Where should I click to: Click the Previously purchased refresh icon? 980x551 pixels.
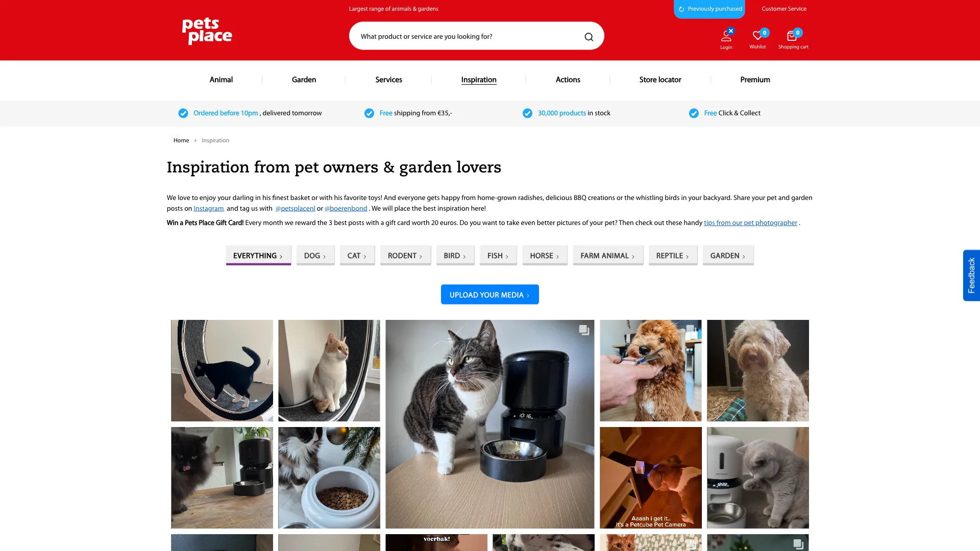point(681,9)
